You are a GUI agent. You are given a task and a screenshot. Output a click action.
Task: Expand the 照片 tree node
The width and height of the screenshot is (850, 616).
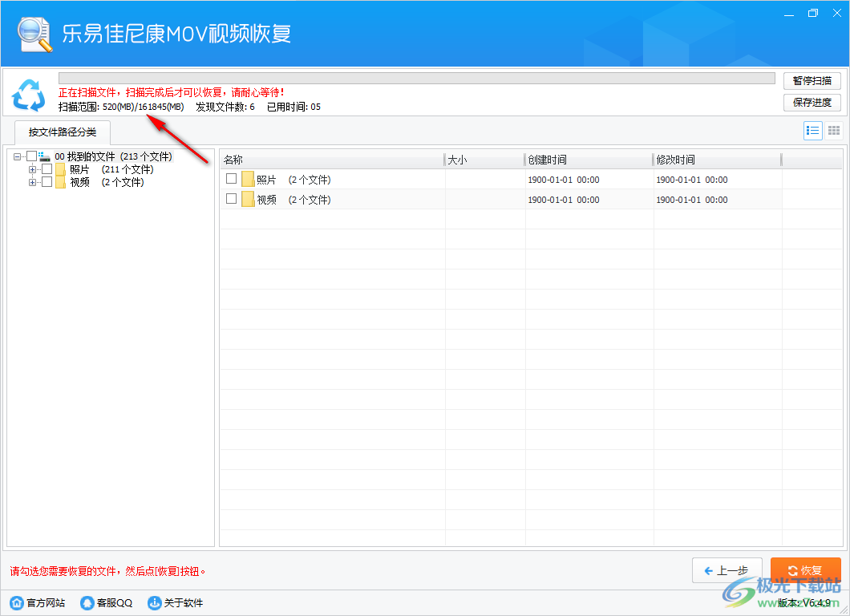(33, 169)
